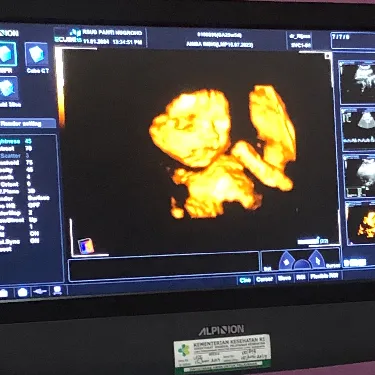
Task: Switch to the ROI tab
Action: (x=301, y=277)
